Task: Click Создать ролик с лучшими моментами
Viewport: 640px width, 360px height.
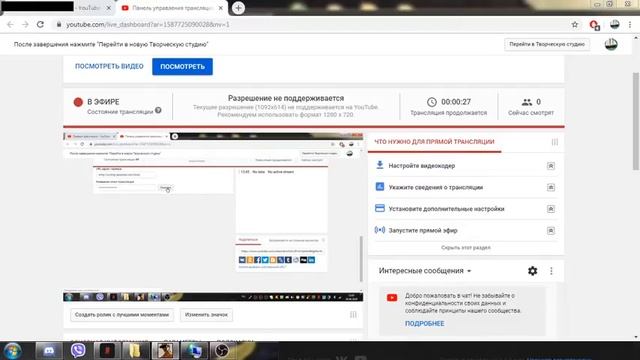Action: pos(122,315)
